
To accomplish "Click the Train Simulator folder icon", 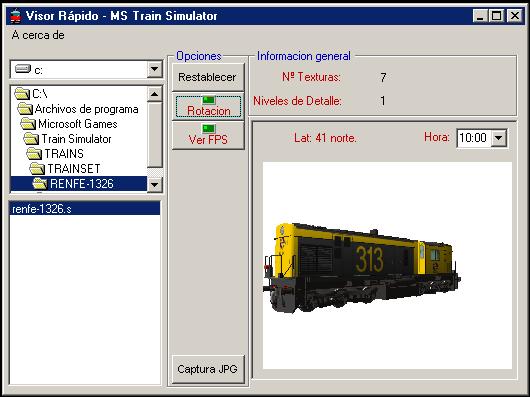I will [x=31, y=139].
